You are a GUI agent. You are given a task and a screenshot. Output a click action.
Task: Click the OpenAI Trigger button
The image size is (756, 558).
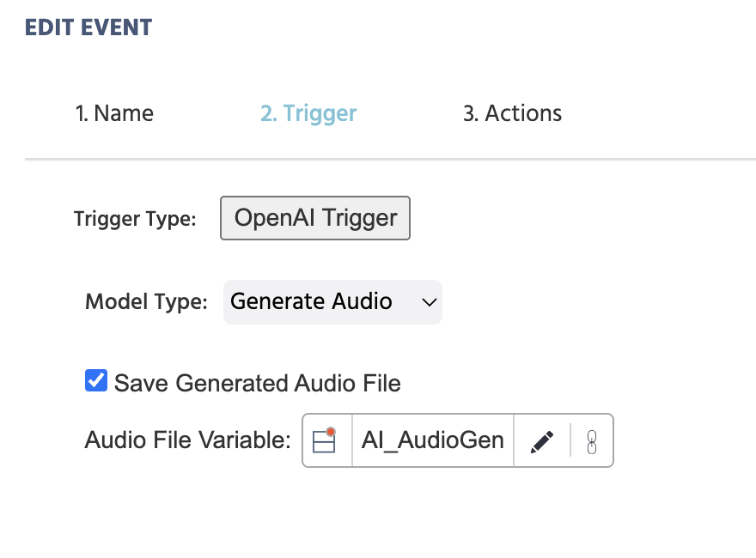[314, 218]
